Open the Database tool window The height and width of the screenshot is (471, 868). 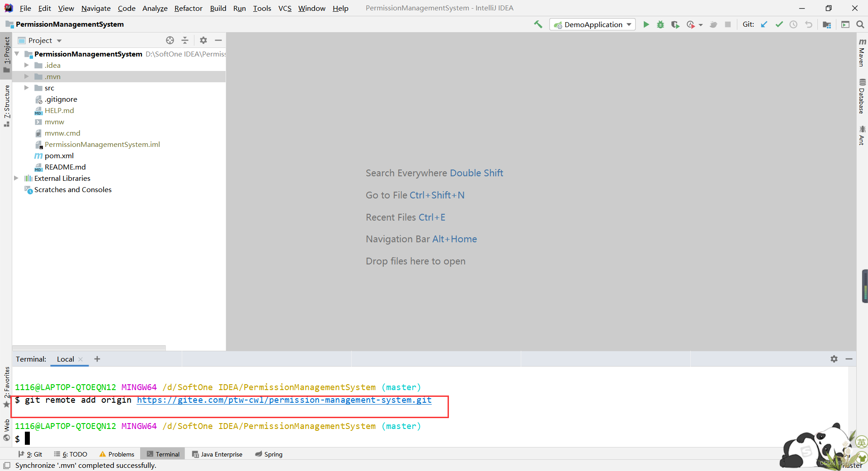coord(862,96)
